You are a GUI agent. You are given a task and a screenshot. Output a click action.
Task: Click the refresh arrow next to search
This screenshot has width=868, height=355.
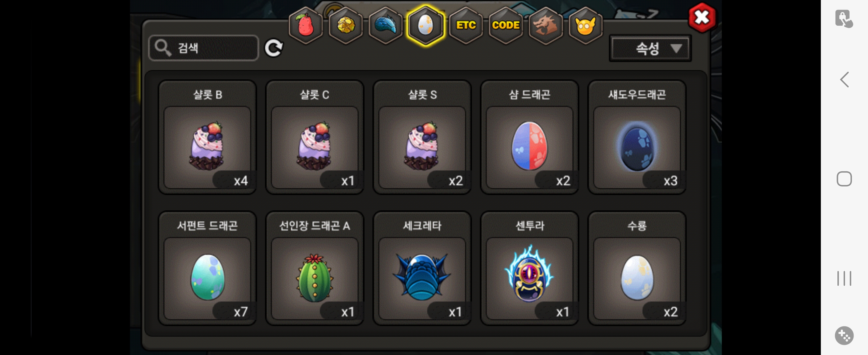click(x=273, y=48)
